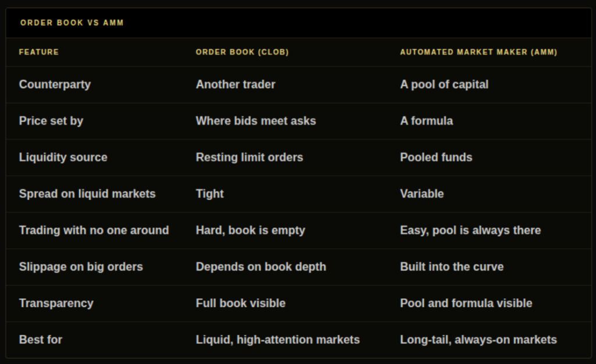The width and height of the screenshot is (596, 364).
Task: Click 'Long-tail, always-on markets' cell
Action: (x=478, y=340)
